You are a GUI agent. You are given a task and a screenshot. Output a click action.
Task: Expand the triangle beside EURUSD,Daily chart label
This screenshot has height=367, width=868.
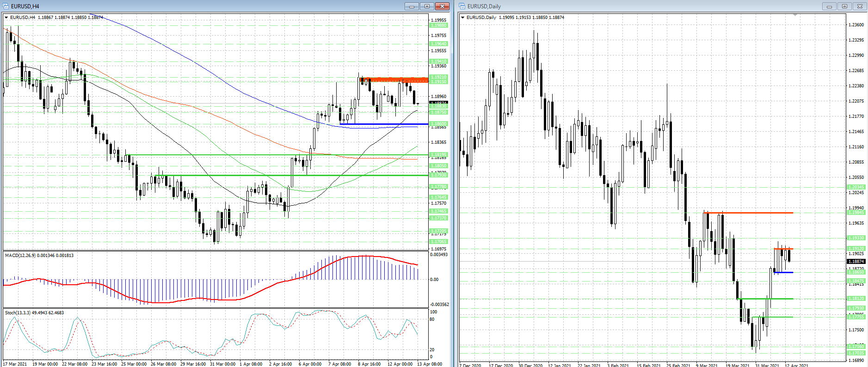pos(463,18)
